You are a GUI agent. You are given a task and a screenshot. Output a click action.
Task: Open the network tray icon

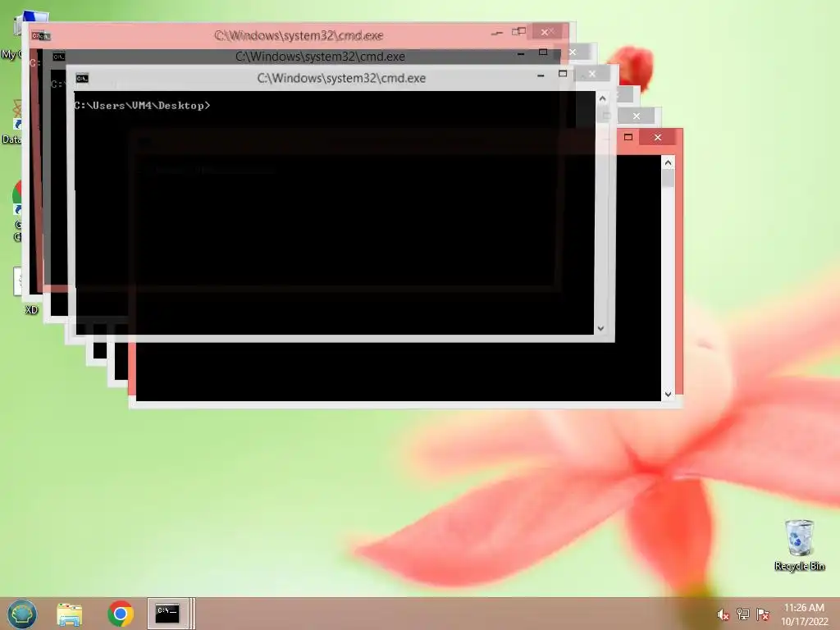[x=742, y=614]
